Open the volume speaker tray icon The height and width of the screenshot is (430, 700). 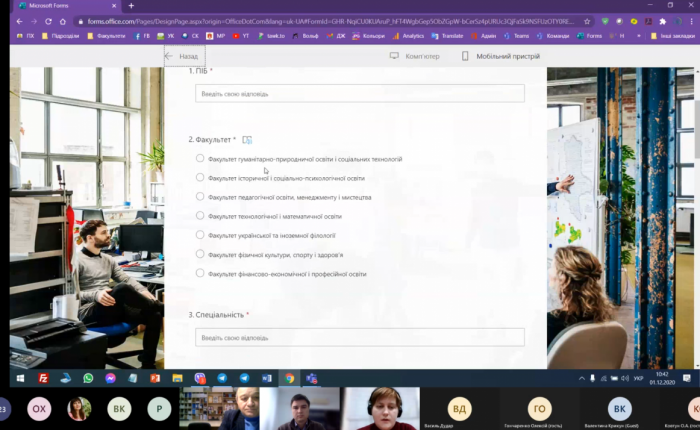tap(625, 379)
